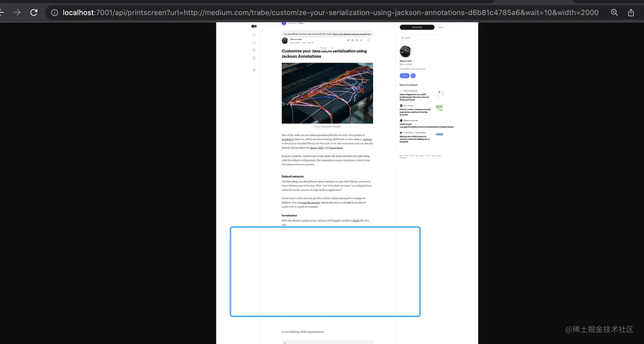Click the thumbnail beside the Offset Pagination article
Screen dimensions: 644x344
click(x=439, y=93)
